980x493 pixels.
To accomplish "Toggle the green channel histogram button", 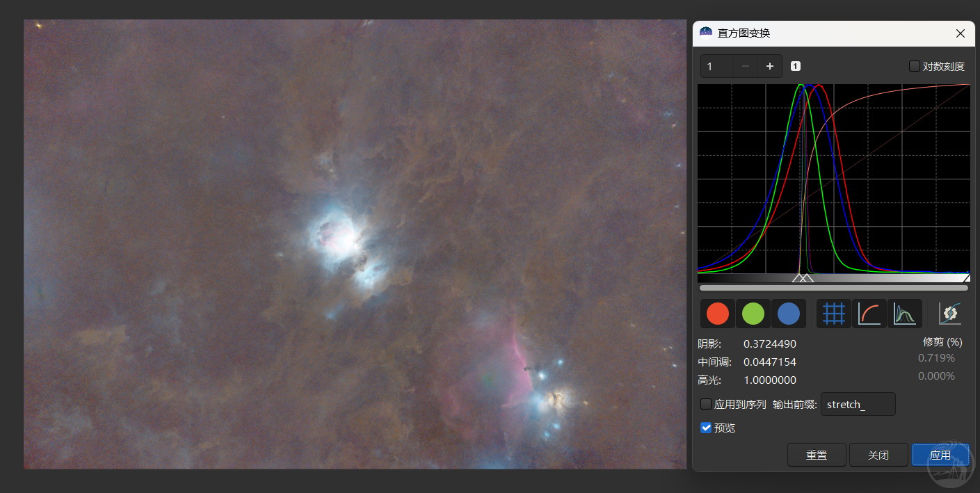I will tap(753, 314).
